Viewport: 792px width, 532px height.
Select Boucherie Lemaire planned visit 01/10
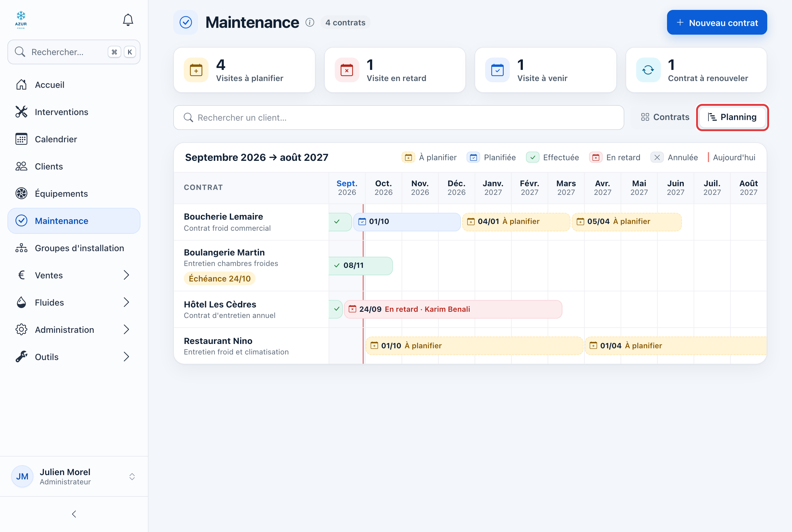(x=407, y=221)
